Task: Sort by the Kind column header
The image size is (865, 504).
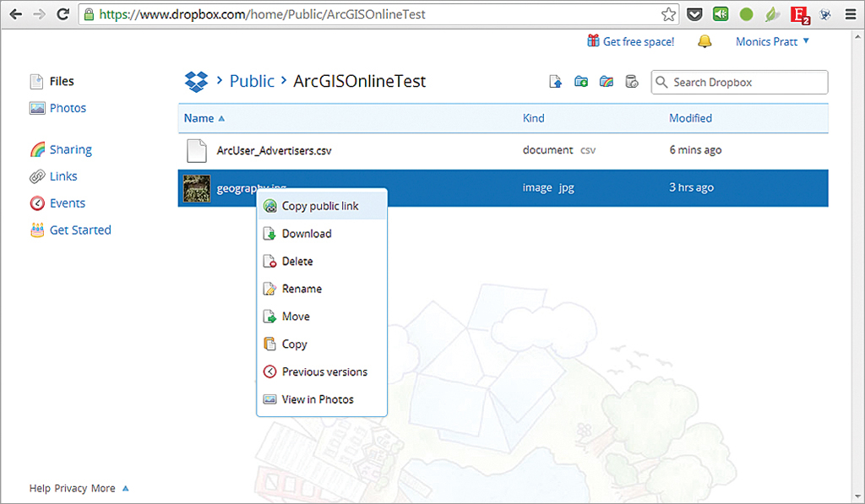Action: (534, 118)
